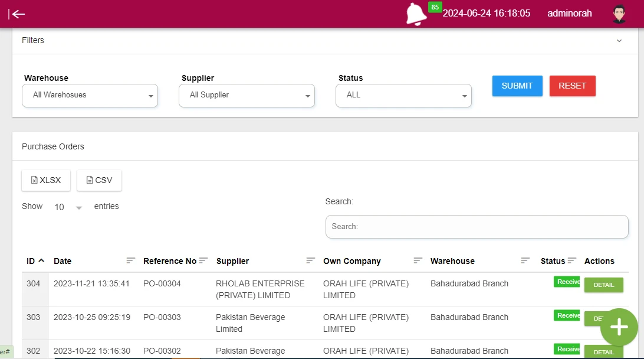Open the admin user avatar

click(x=619, y=14)
